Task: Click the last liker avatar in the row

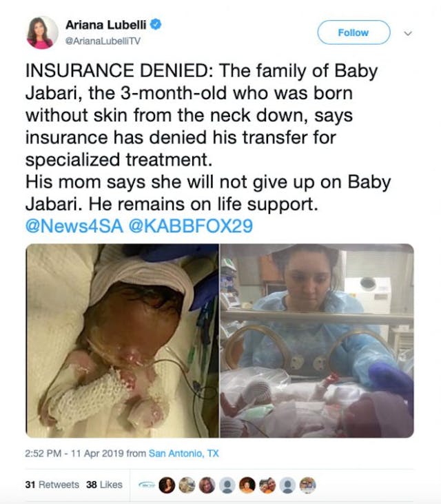Action: 307,485
